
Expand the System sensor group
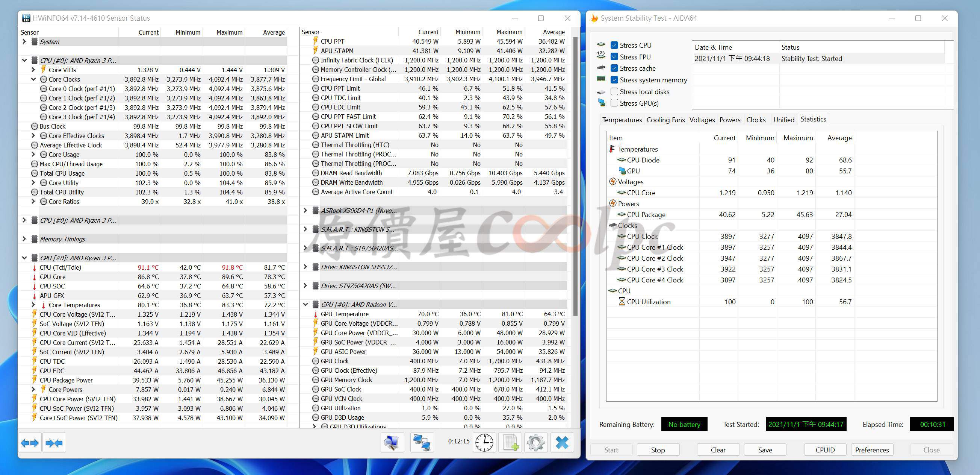[x=24, y=41]
